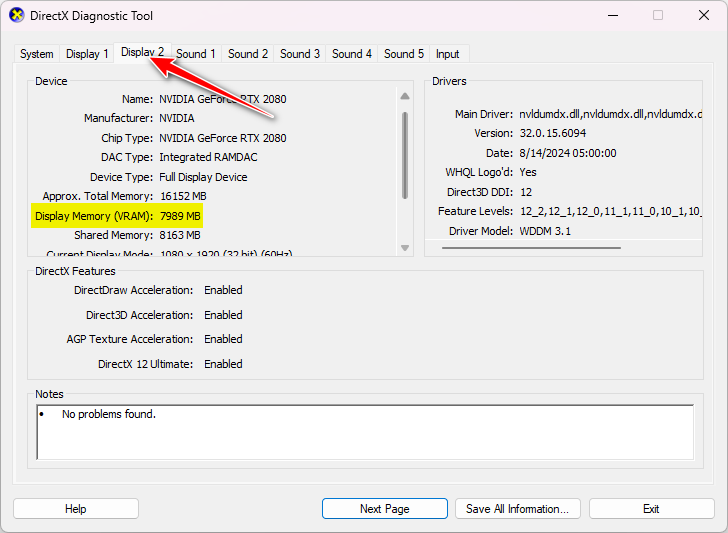Switch to the System tab
728x533 pixels.
(37, 54)
